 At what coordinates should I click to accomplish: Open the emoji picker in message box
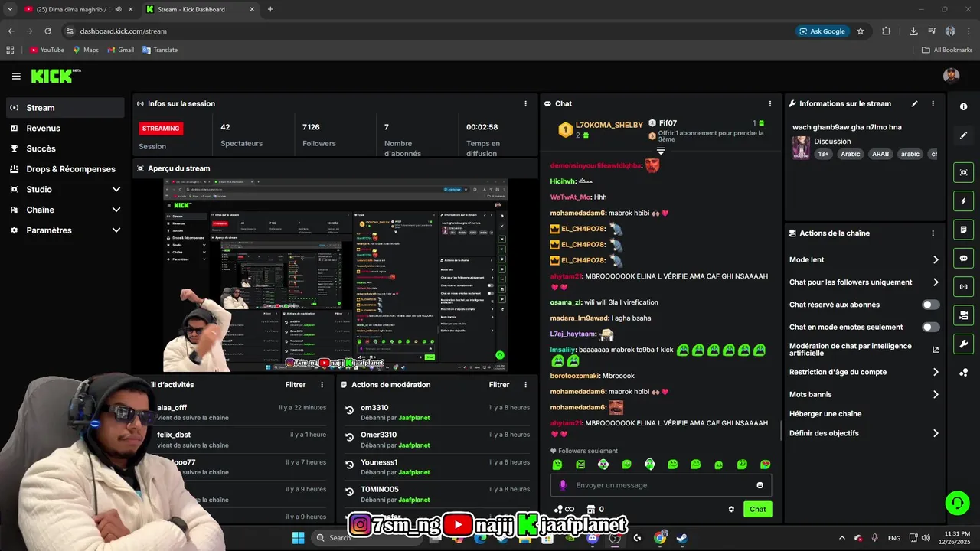(759, 485)
